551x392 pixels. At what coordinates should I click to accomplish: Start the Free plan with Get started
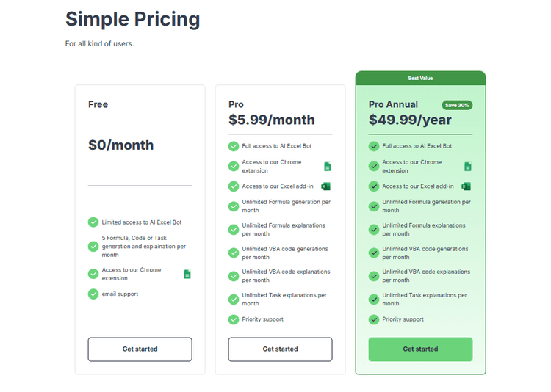(140, 349)
